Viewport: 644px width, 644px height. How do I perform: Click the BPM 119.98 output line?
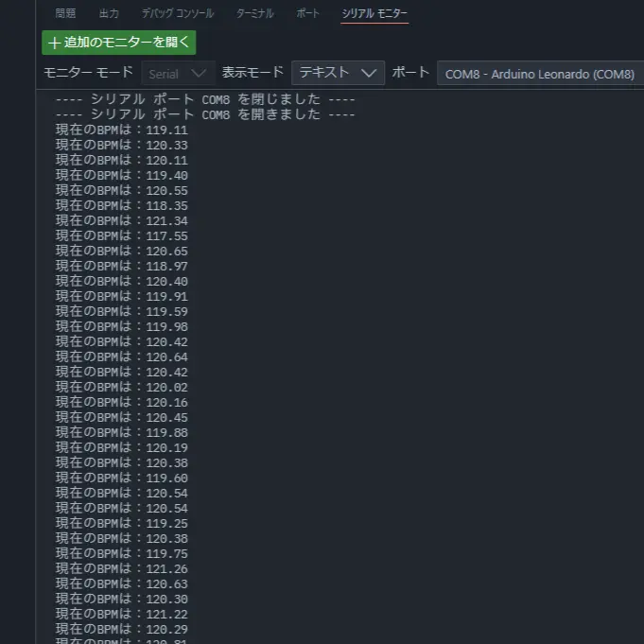(x=122, y=326)
